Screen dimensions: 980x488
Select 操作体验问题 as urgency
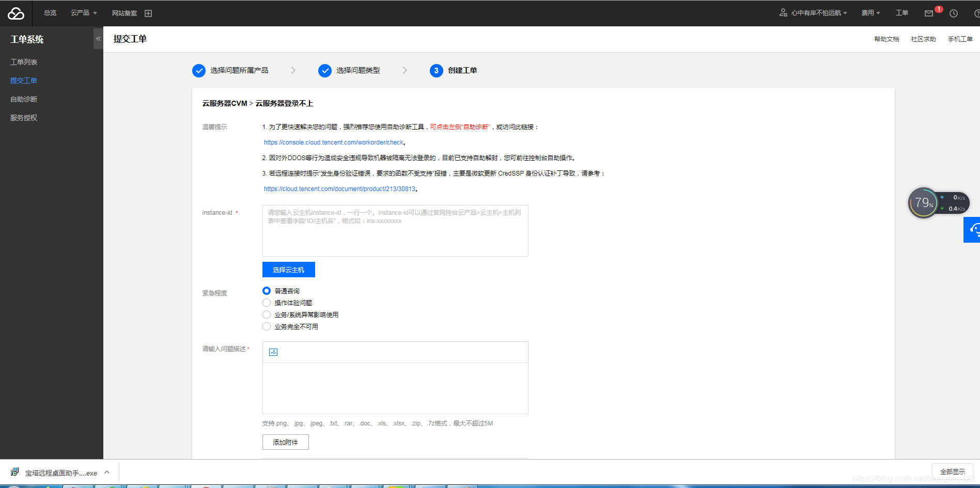pos(267,303)
